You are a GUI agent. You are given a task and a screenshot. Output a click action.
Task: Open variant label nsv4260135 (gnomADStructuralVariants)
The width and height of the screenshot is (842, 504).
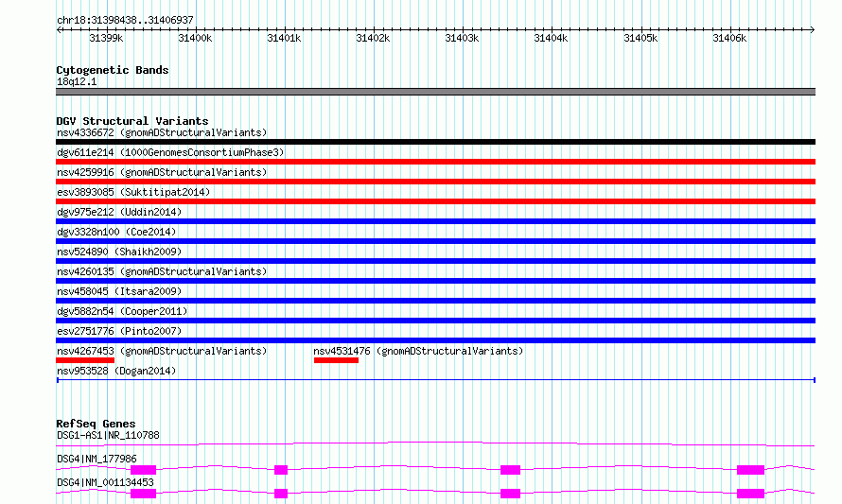click(162, 271)
